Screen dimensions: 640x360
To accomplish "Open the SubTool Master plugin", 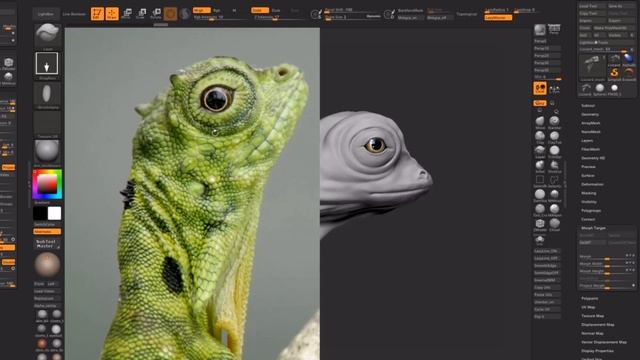I will coord(47,244).
